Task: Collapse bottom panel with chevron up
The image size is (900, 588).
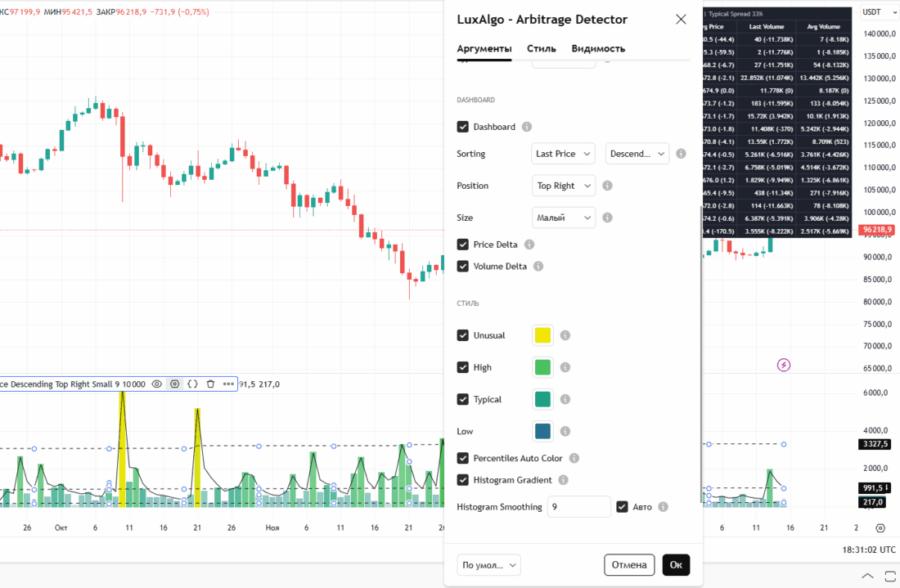Action: (x=868, y=576)
